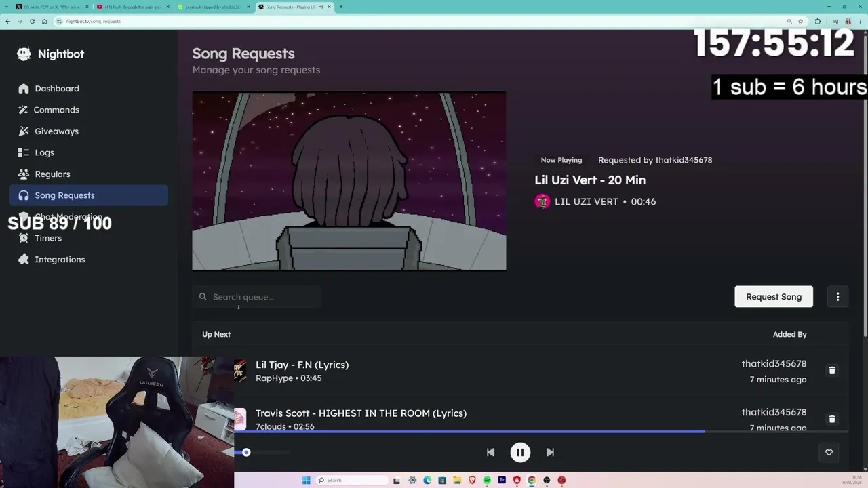Screen dimensions: 868x488
Task: Bookmark this page with the star icon
Action: pos(800,21)
